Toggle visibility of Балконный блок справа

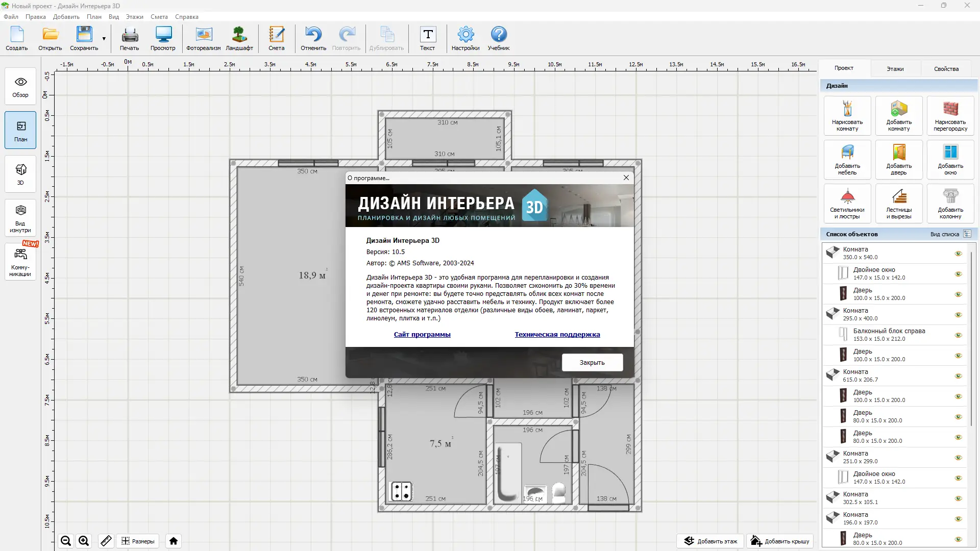coord(958,335)
